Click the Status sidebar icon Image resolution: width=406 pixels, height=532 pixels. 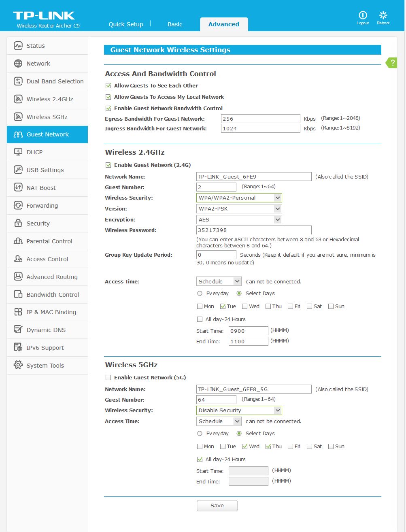click(18, 46)
